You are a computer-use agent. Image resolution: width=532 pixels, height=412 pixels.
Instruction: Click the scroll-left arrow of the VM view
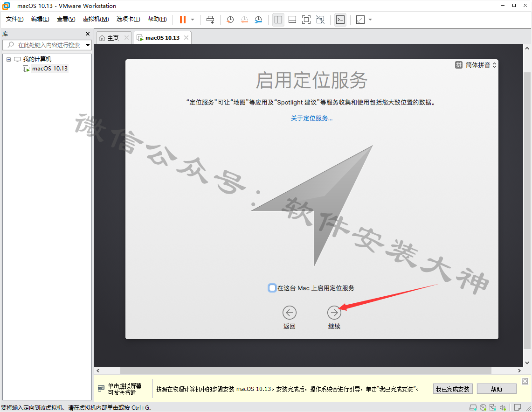click(x=98, y=370)
